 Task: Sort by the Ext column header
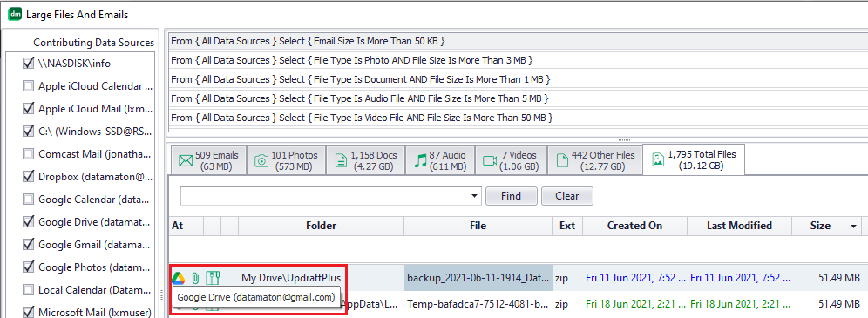pos(567,226)
